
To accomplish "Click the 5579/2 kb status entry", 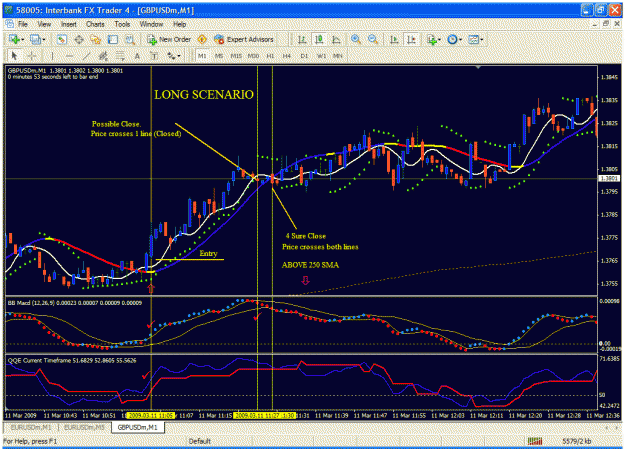I will pos(576,441).
